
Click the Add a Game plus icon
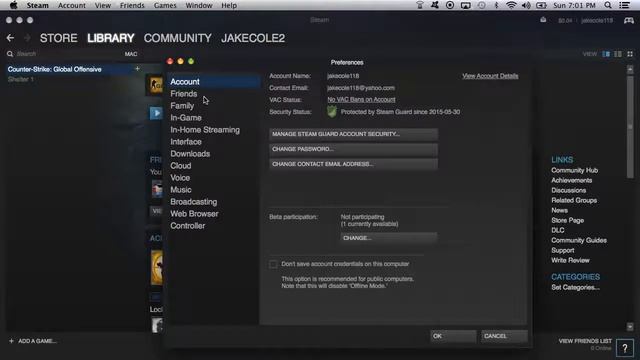[x=11, y=341]
